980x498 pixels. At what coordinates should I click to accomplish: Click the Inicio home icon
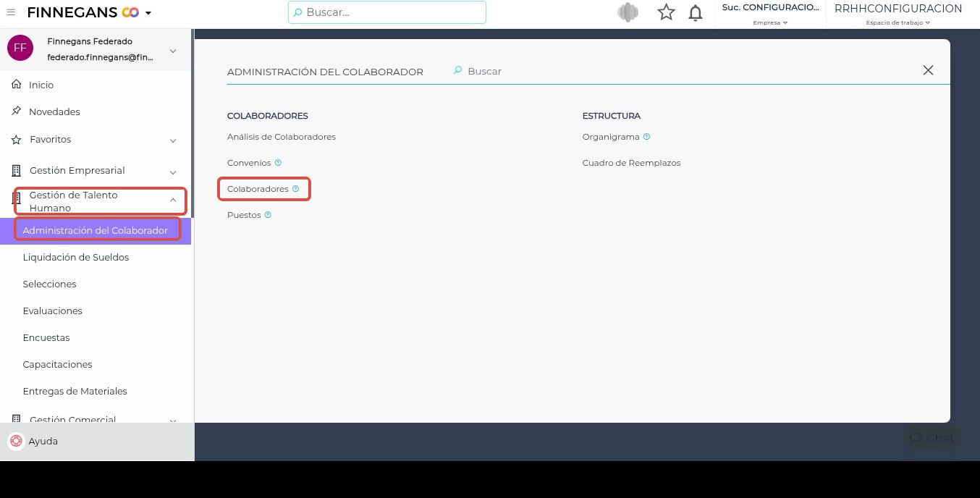click(x=17, y=85)
